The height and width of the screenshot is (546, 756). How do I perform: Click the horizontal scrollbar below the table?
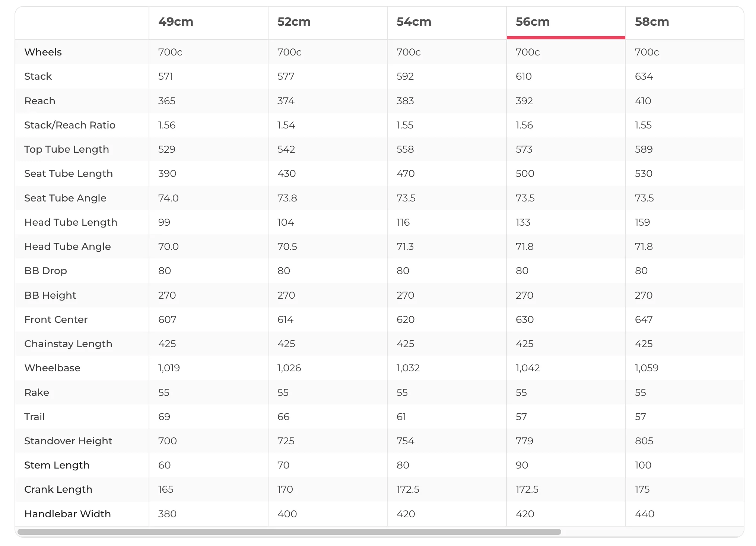point(289,532)
